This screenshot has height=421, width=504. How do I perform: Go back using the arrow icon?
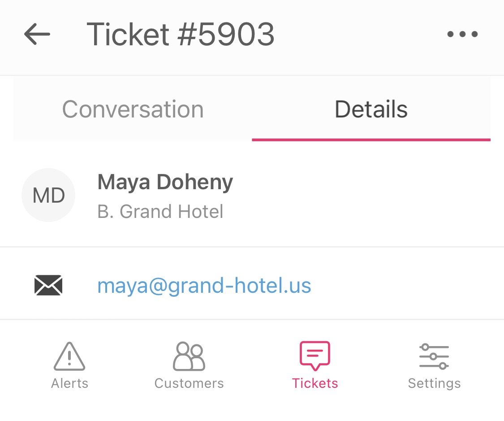[37, 34]
